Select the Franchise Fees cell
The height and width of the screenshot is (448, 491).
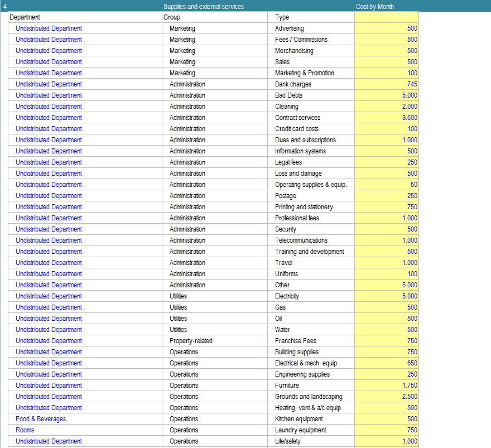pos(311,341)
